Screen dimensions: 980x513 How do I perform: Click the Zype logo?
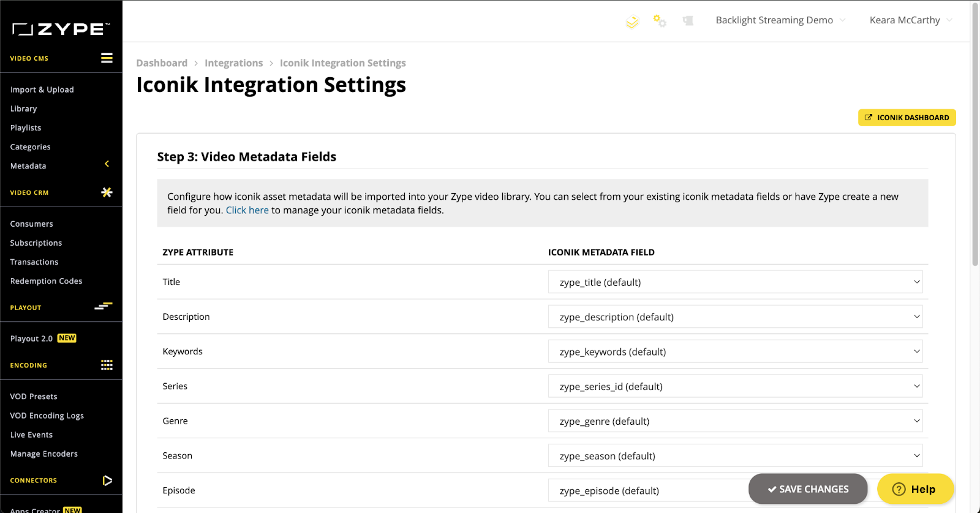point(61,29)
